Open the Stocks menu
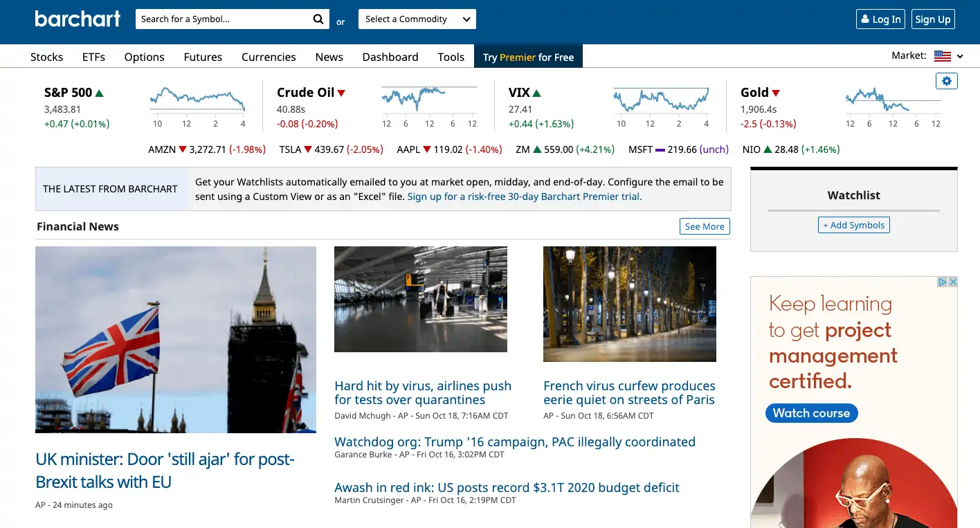 coord(46,57)
